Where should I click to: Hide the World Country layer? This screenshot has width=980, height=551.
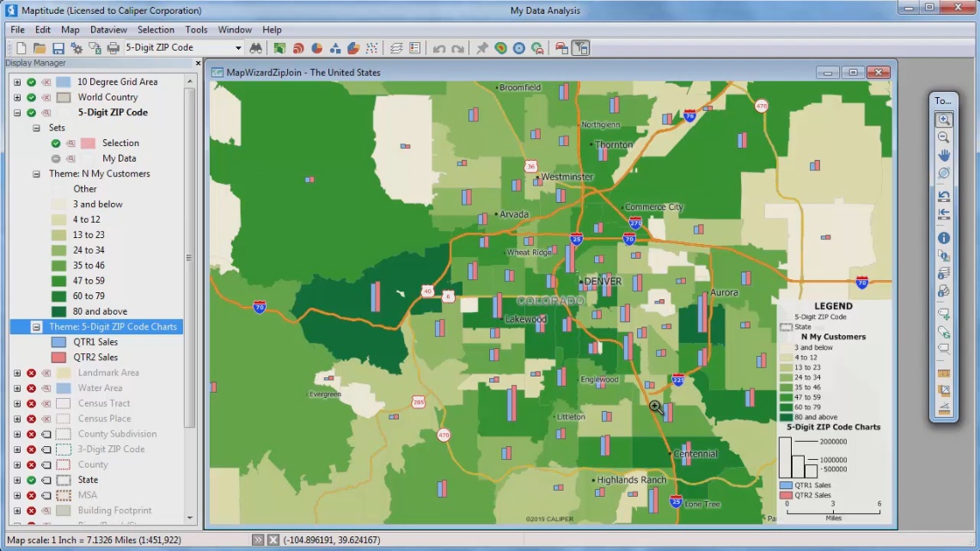click(31, 97)
